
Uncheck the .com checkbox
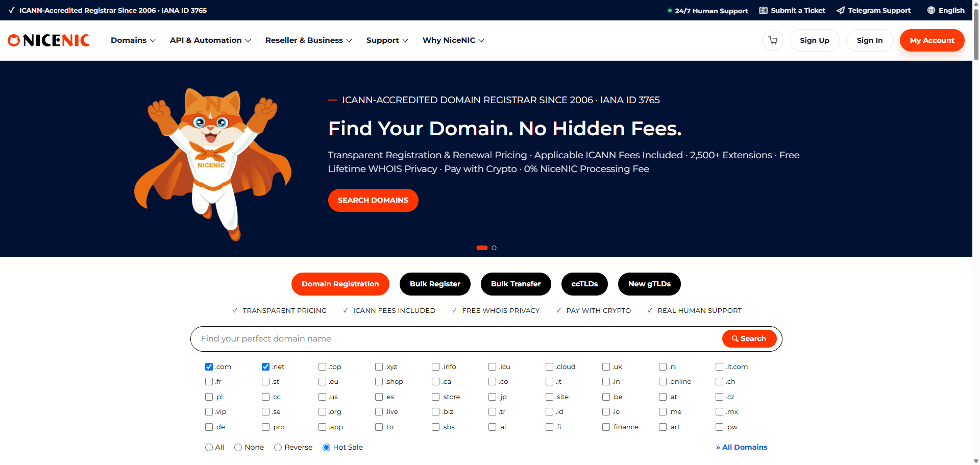coord(209,366)
